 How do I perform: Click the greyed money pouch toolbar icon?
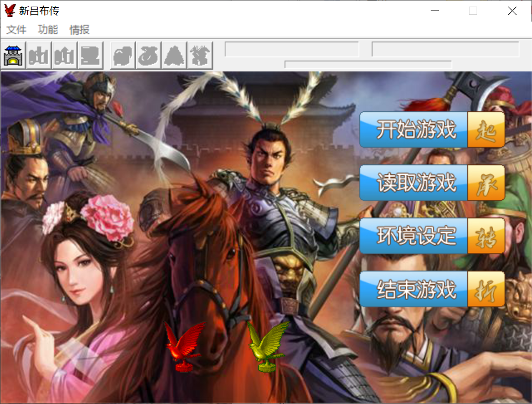(148, 56)
